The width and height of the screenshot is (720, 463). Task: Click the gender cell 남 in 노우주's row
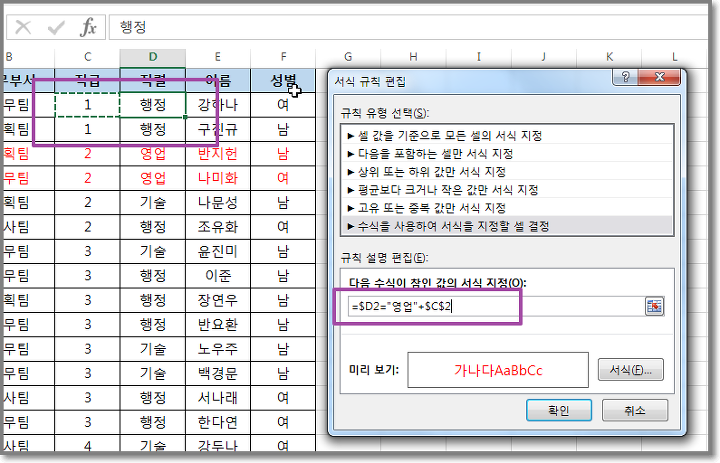[x=283, y=349]
